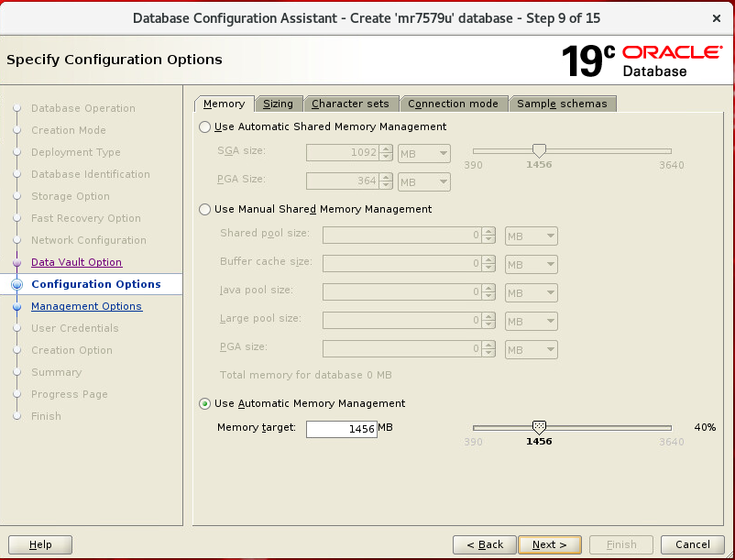Click Summary step label
Screen dimensions: 735x560
(56, 372)
